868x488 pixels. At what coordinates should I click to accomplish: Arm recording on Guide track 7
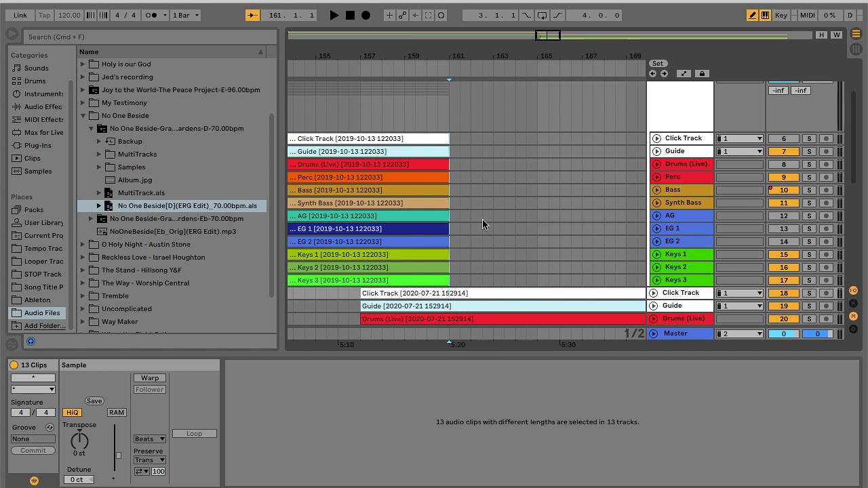click(826, 151)
